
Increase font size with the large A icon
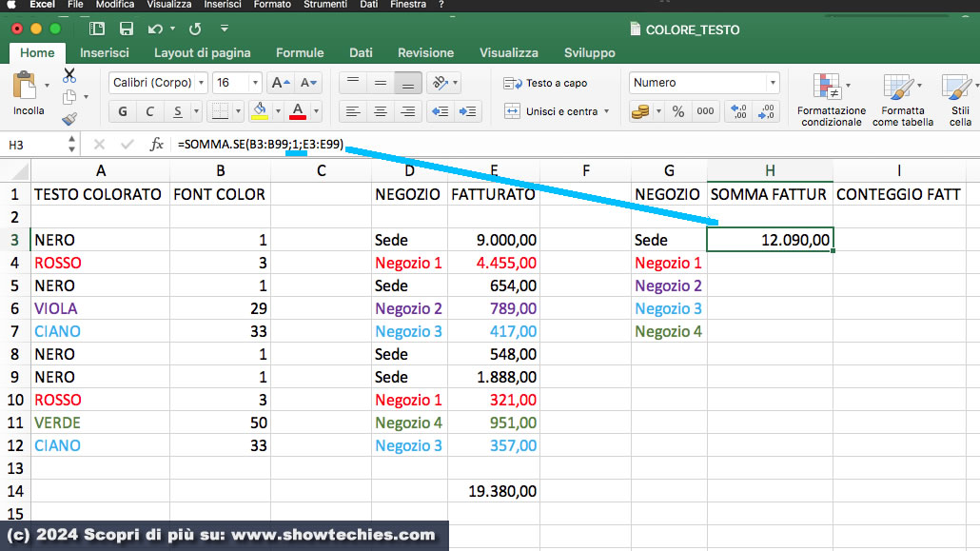pyautogui.click(x=281, y=83)
